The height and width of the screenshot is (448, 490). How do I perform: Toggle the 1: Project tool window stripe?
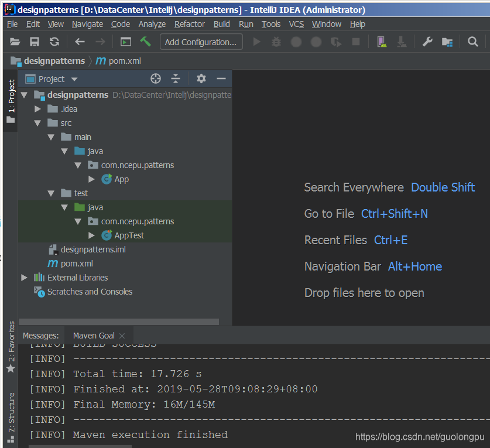[x=11, y=101]
